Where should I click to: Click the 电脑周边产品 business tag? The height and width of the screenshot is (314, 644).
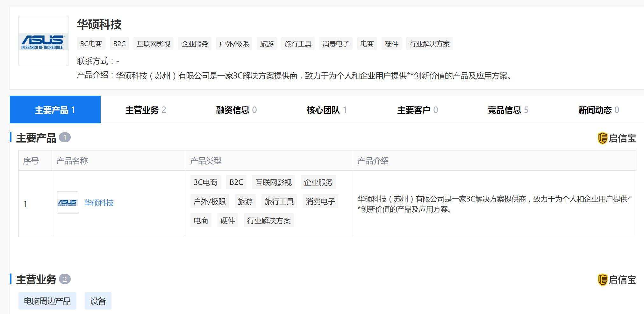(47, 301)
